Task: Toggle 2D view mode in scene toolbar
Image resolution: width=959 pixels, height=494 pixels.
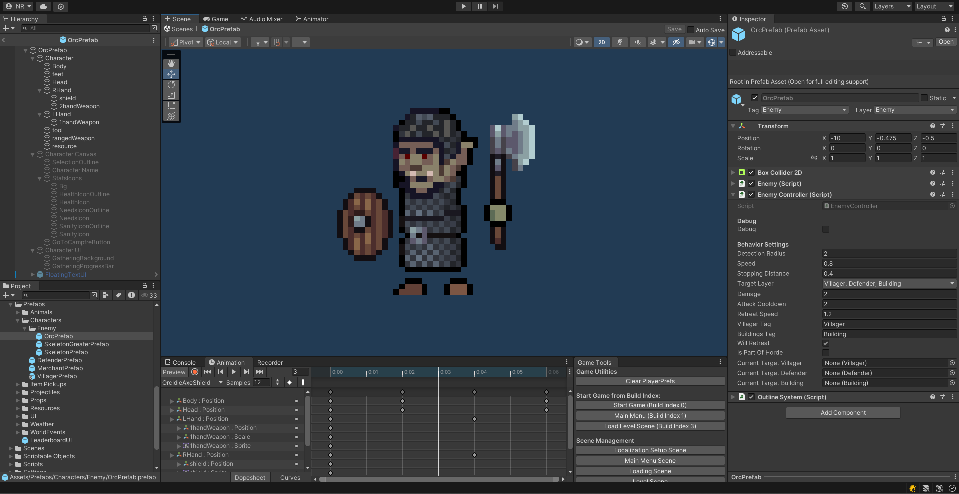Action: (602, 42)
